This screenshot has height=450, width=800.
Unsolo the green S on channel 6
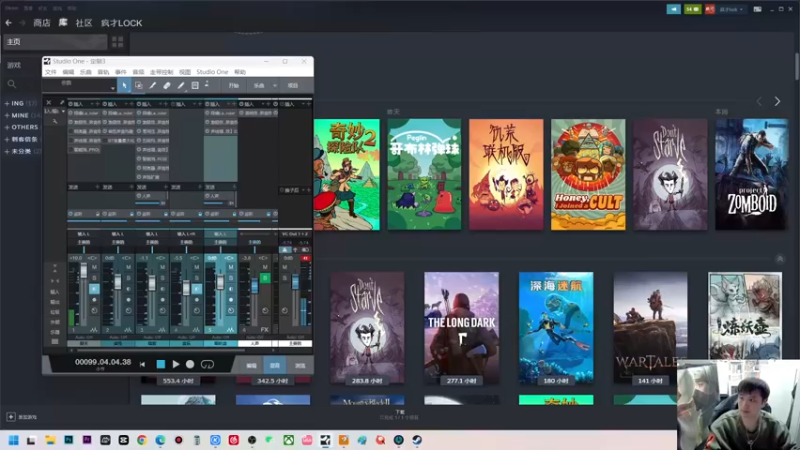click(265, 278)
